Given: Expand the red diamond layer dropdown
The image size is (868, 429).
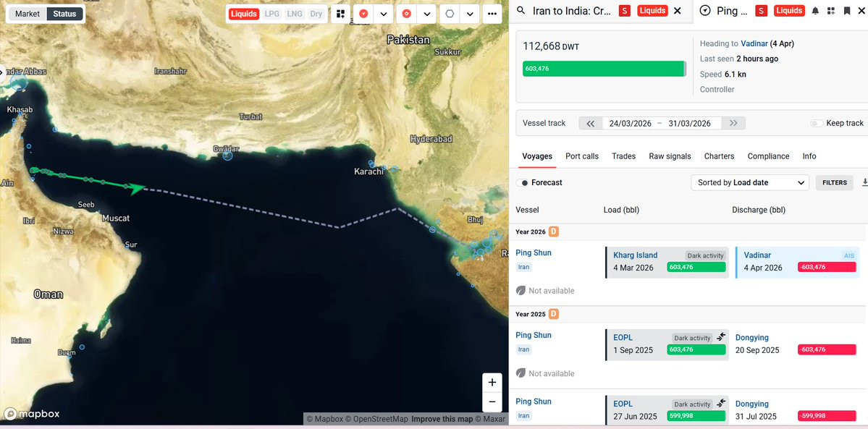Looking at the screenshot, I should (x=426, y=14).
